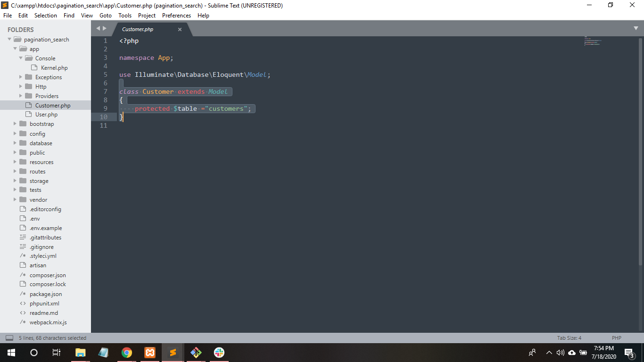Click the volume icon in system tray

560,353
